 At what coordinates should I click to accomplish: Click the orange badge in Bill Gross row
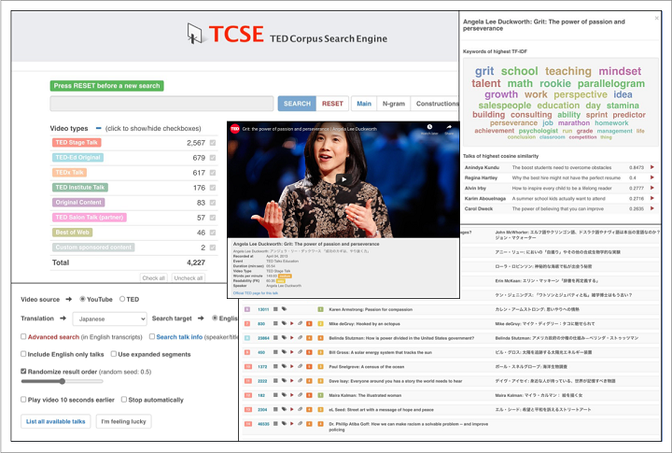(x=309, y=352)
